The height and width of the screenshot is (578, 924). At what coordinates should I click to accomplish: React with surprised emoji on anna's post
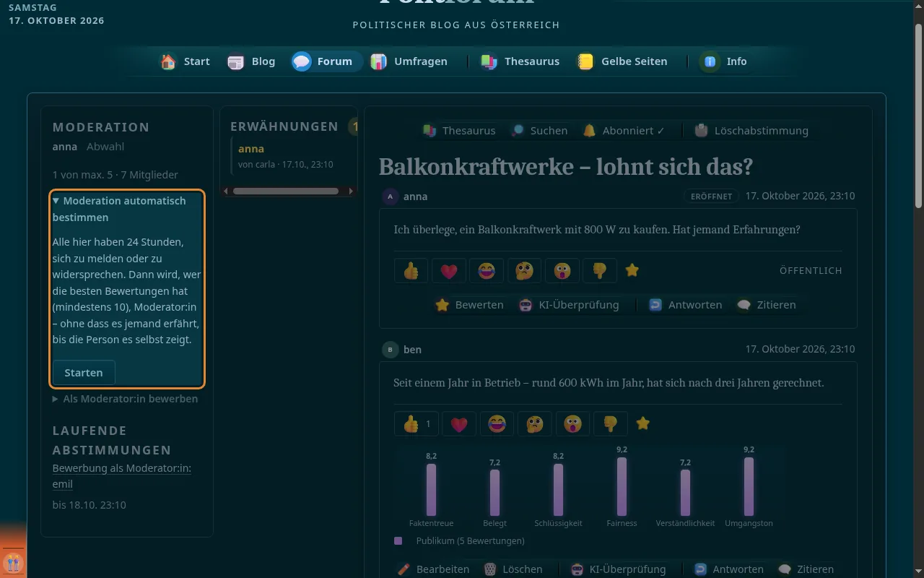[562, 271]
